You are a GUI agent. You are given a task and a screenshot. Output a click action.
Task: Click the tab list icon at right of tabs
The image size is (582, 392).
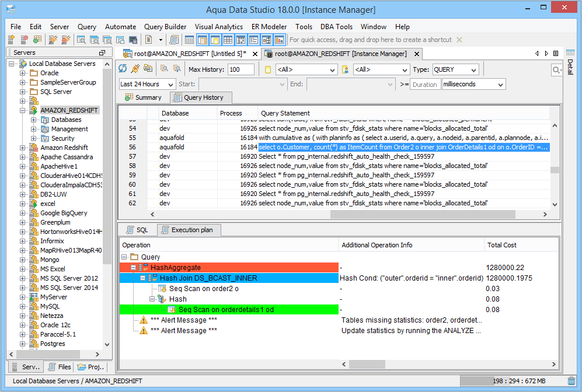[x=556, y=54]
